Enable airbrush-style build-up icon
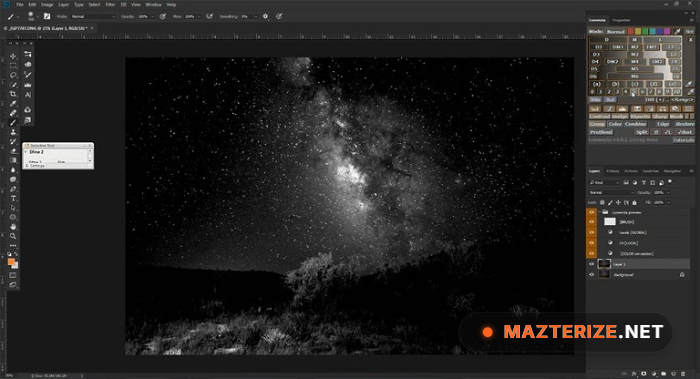 tap(209, 17)
